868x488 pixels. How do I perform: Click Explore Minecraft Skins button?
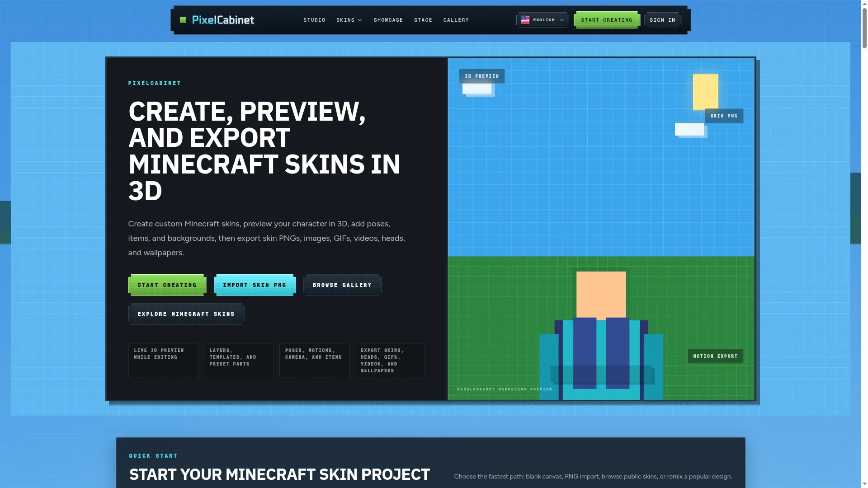click(186, 314)
